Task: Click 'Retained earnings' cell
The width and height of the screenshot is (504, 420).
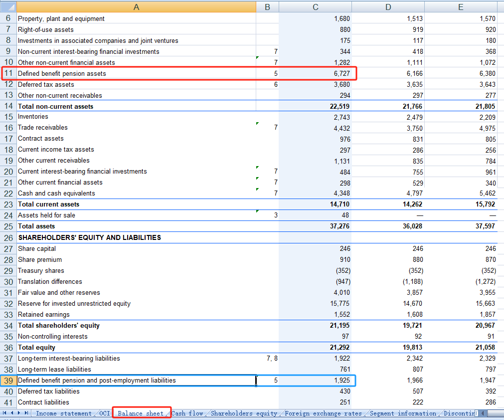Action: [136, 315]
